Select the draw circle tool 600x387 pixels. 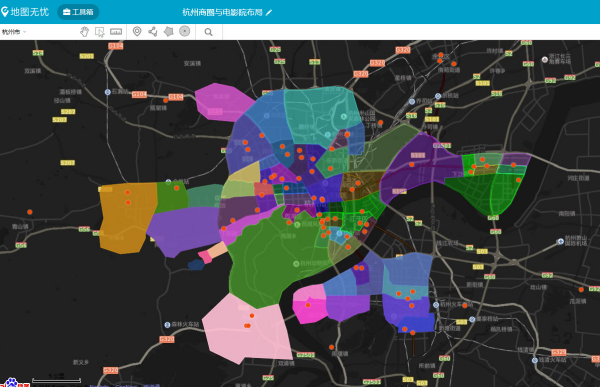point(184,31)
